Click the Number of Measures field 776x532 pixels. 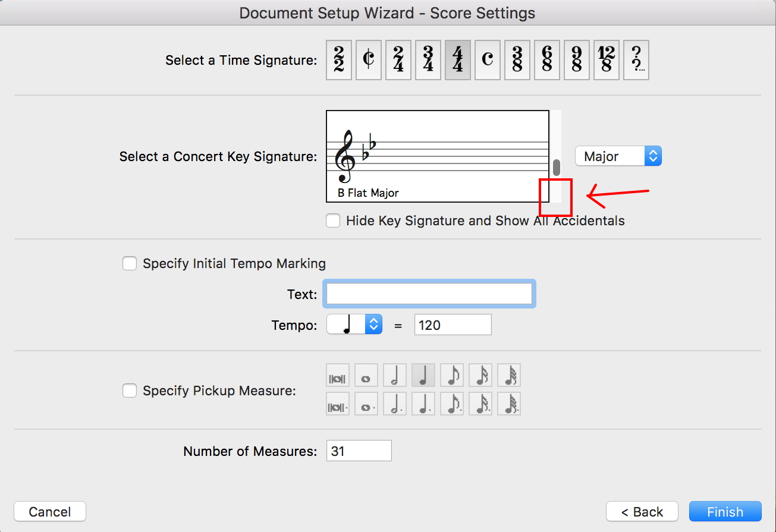[359, 451]
